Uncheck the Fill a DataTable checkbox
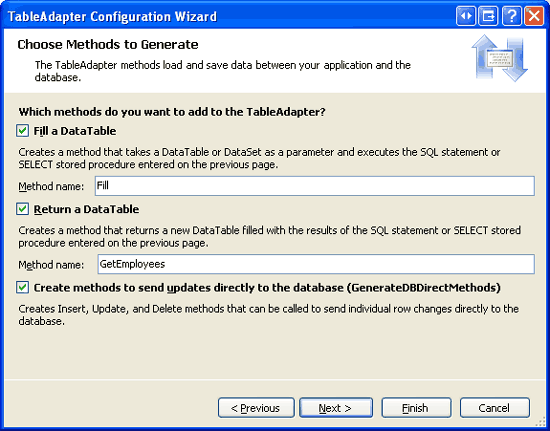This screenshot has height=431, width=550. tap(22, 131)
